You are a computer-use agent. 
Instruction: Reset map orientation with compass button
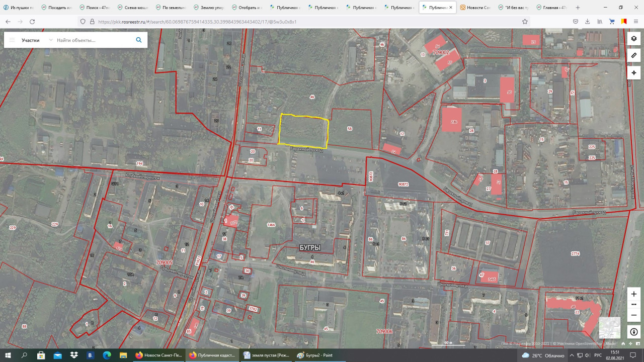pos(633,332)
